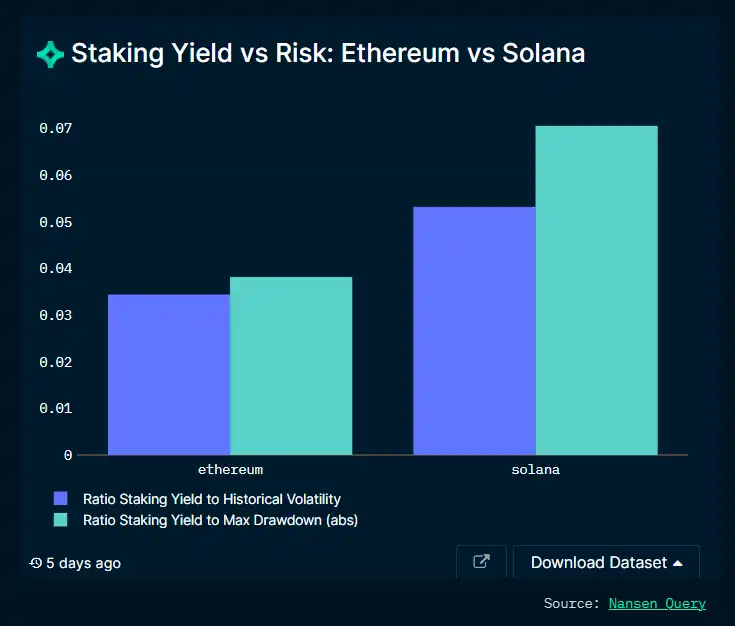
Task: Select Ethereum's purple Historical Volatility bar
Action: [x=169, y=375]
